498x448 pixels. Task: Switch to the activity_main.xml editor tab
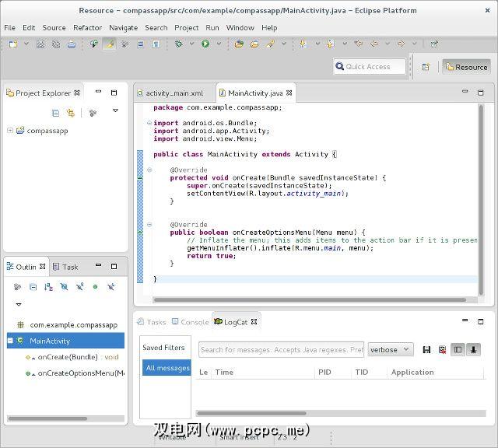pos(174,93)
